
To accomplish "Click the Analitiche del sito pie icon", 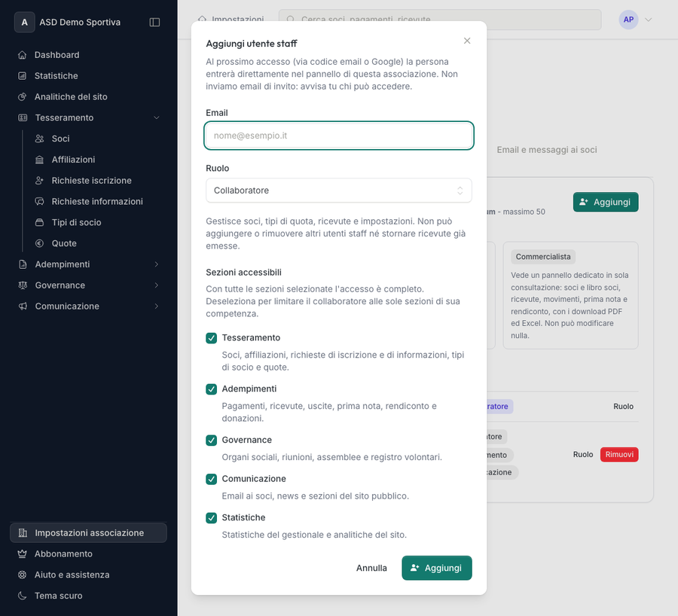I will [x=23, y=97].
